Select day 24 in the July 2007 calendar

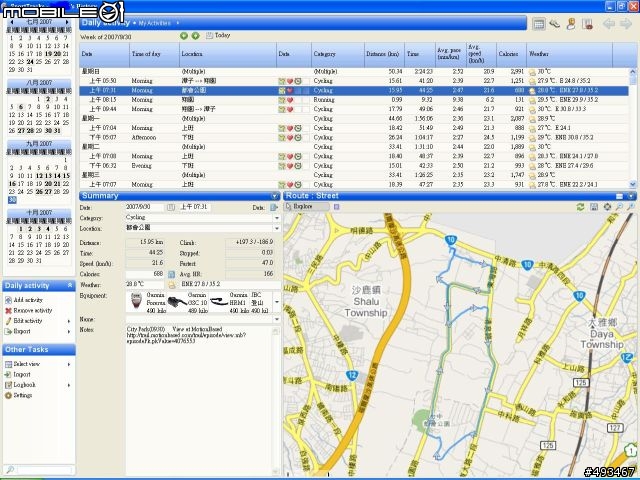[x=30, y=62]
